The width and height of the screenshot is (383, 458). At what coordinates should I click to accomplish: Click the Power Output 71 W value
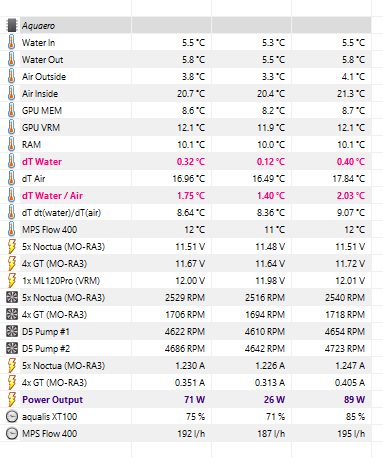tap(194, 399)
